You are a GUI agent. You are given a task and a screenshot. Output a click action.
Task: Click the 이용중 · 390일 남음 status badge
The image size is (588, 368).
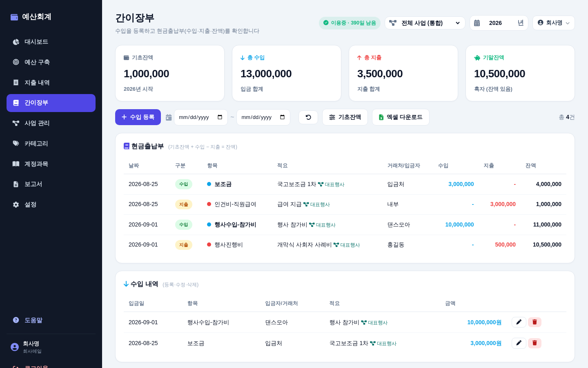(350, 23)
